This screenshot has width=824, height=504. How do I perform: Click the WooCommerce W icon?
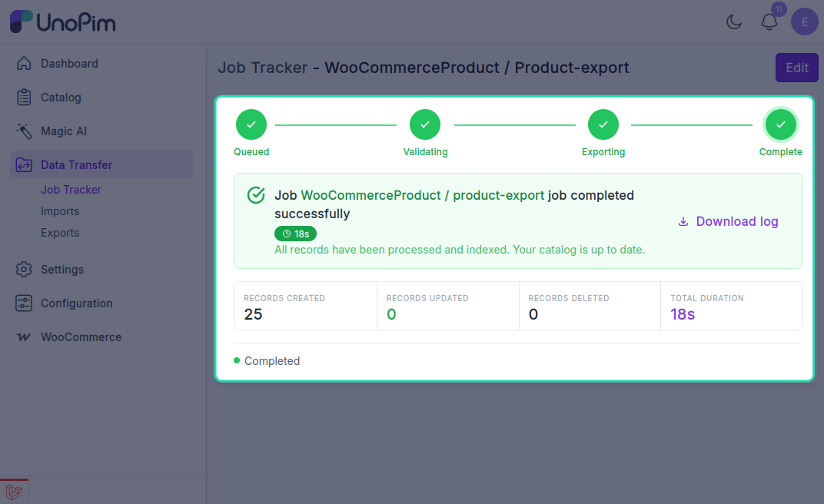(x=24, y=337)
